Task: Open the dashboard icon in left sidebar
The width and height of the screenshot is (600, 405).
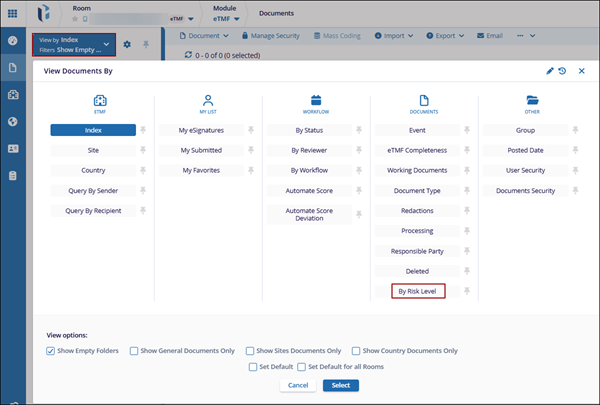Action: 13,41
